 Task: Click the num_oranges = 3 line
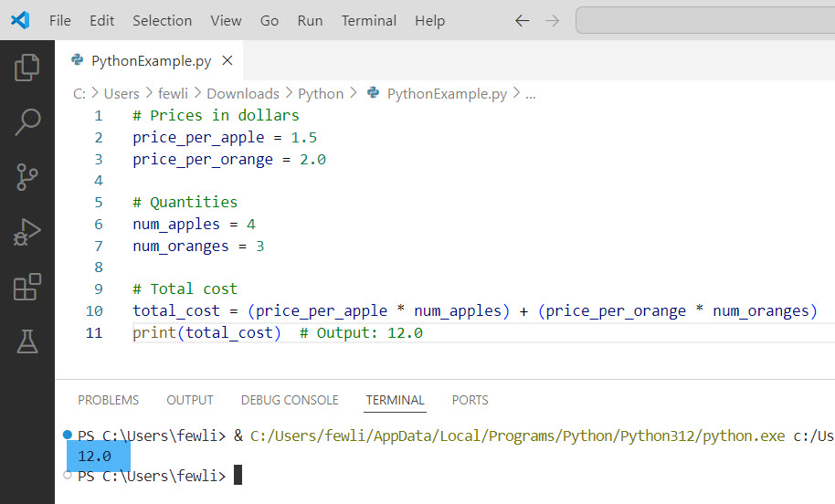pyautogui.click(x=198, y=246)
